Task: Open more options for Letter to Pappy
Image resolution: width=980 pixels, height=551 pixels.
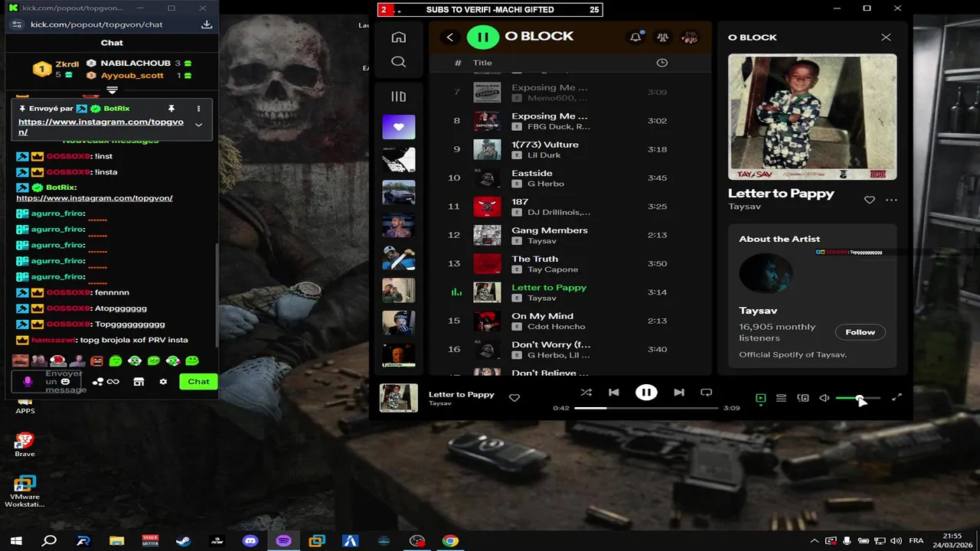Action: point(891,200)
